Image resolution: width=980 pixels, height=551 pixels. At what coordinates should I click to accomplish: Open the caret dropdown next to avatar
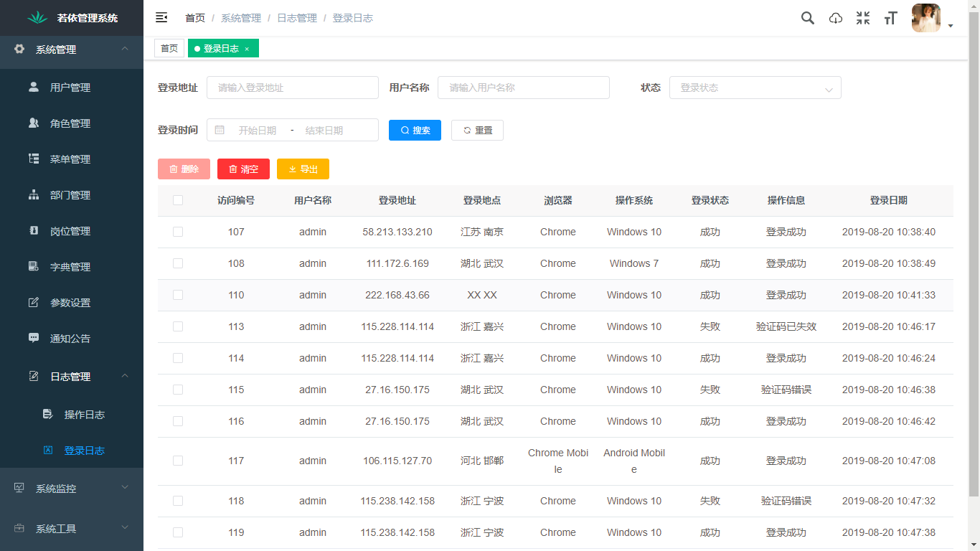tap(951, 26)
